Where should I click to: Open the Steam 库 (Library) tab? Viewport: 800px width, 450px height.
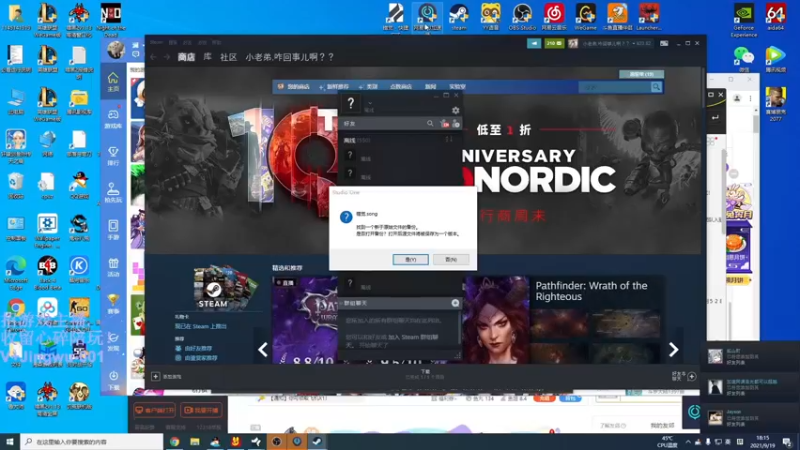pyautogui.click(x=207, y=57)
